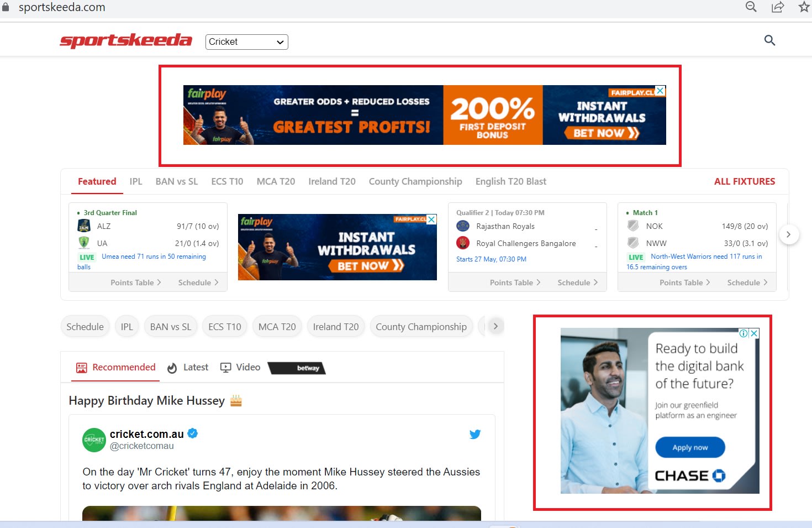Open ALL FIXTURES
Screen dimensions: 812x528
point(744,181)
